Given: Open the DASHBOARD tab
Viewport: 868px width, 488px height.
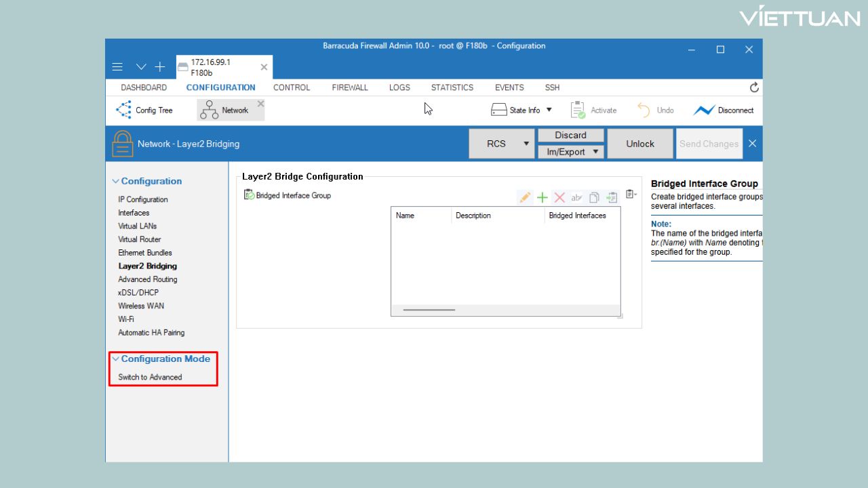Looking at the screenshot, I should click(144, 87).
